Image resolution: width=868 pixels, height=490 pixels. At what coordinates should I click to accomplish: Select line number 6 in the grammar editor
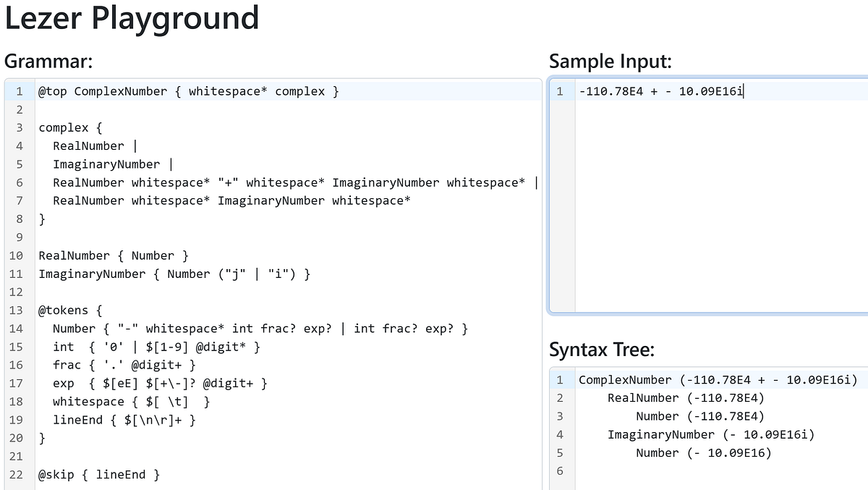click(x=18, y=182)
